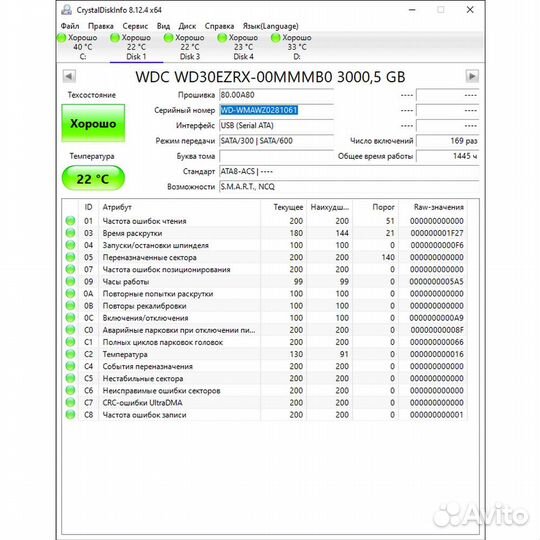The image size is (540, 540).
Task: Click the ID column header
Action: pyautogui.click(x=89, y=207)
